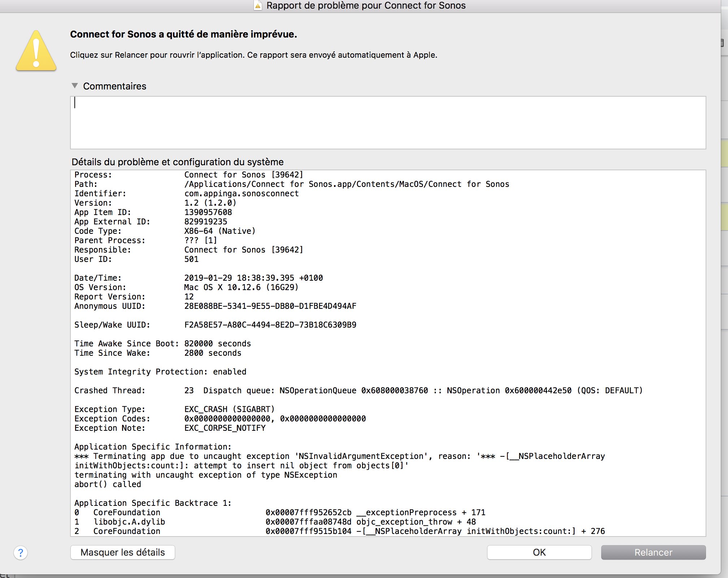
Task: Click Masquer les détails button
Action: tap(123, 552)
